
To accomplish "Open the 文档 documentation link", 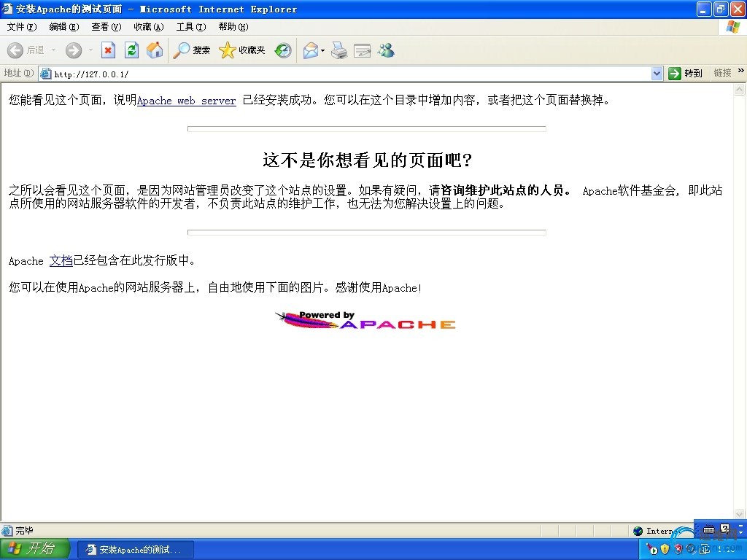I will click(61, 260).
